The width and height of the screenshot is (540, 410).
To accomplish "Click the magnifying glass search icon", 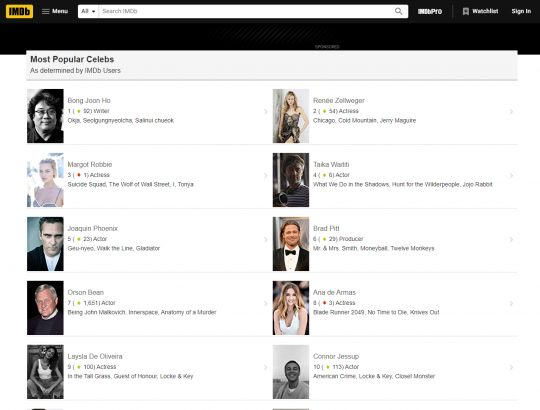I will coord(398,11).
